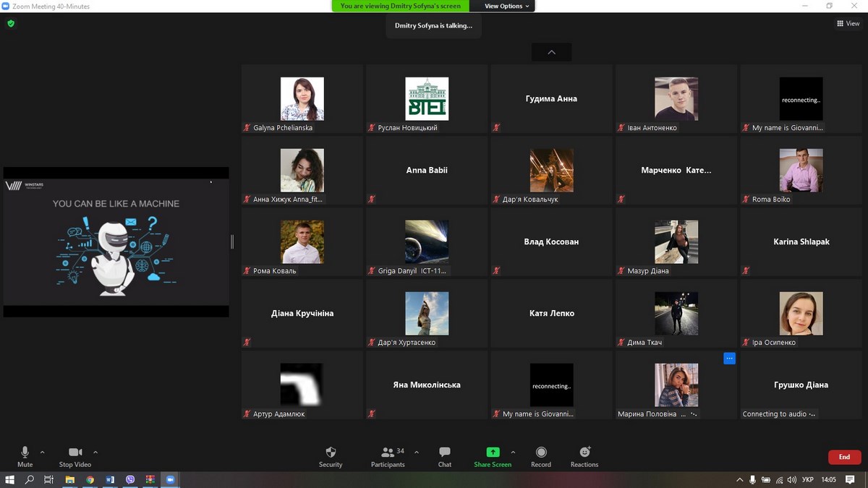This screenshot has width=868, height=488.
Task: Start recording the meeting
Action: [540, 455]
